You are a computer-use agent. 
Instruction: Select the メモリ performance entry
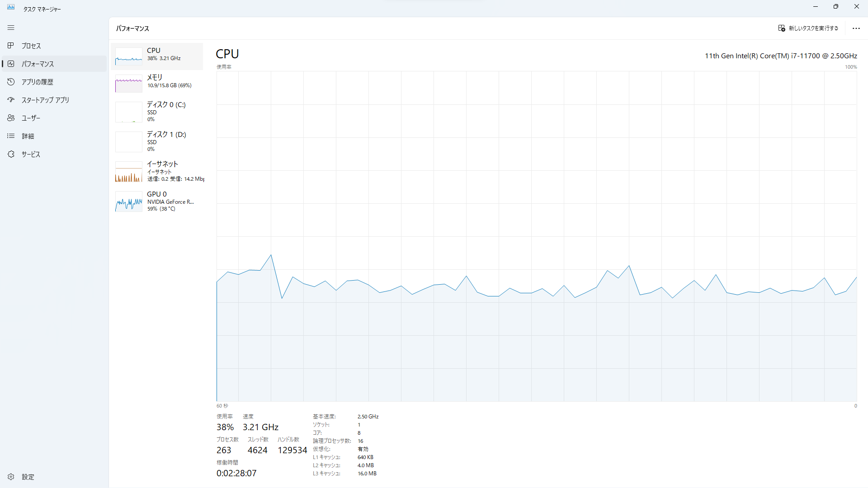157,84
